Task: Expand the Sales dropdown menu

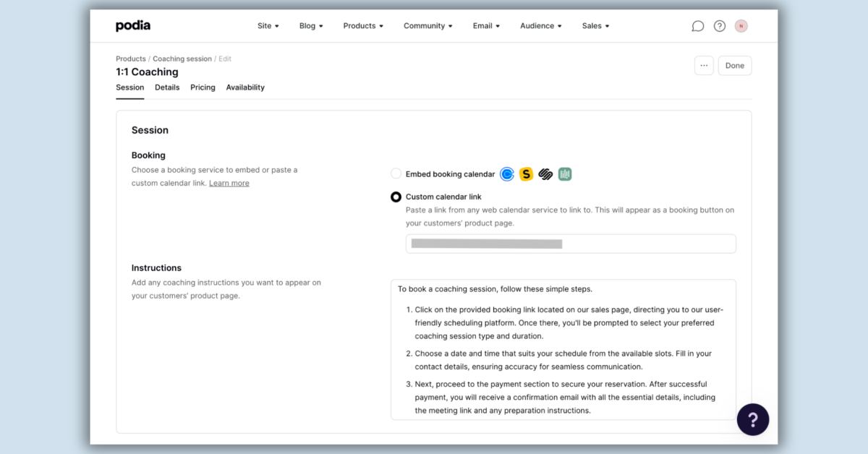Action: point(595,26)
